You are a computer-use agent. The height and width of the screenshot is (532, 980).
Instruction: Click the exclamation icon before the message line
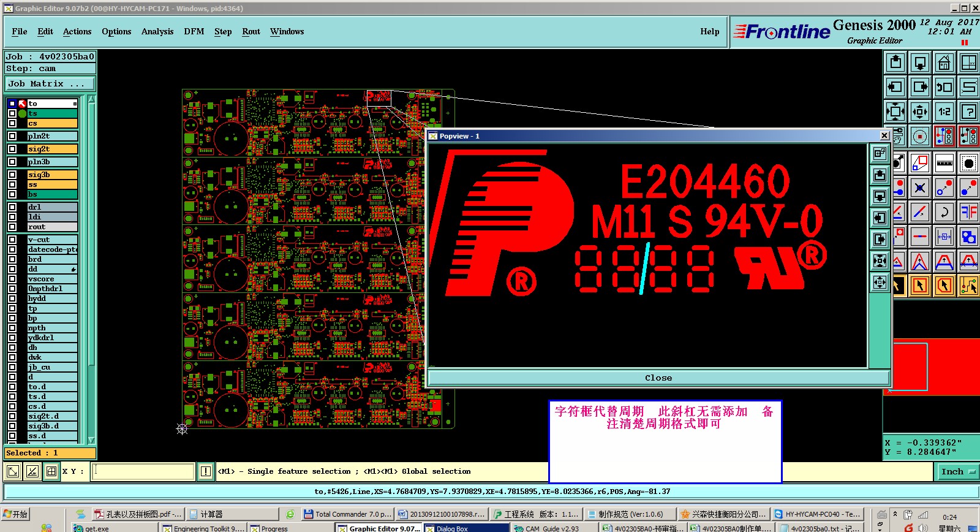[x=206, y=471]
